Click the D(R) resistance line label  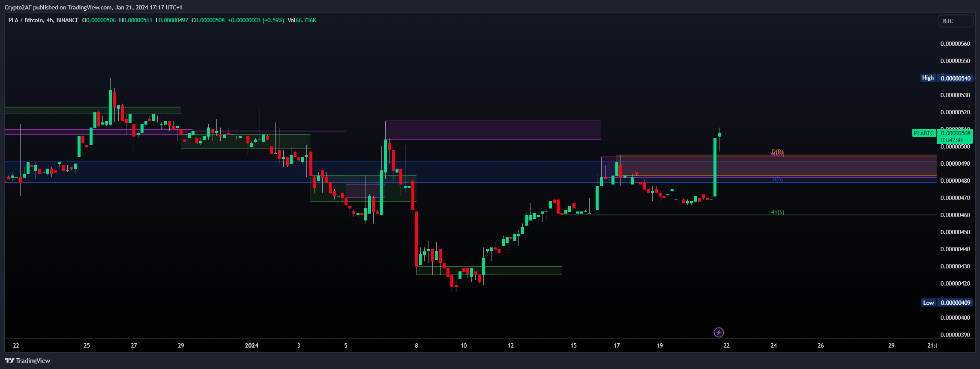point(777,152)
